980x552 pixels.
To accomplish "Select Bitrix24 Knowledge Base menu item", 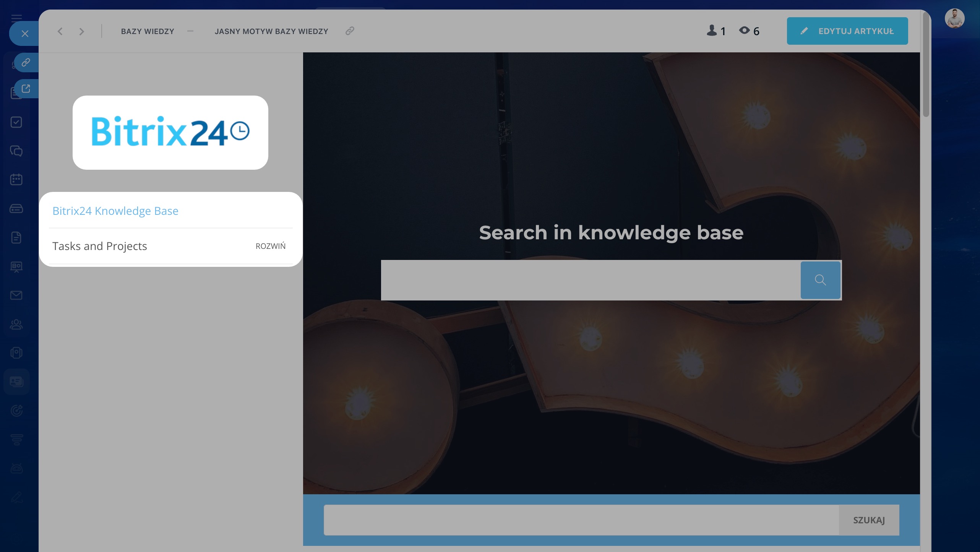I will (x=115, y=211).
